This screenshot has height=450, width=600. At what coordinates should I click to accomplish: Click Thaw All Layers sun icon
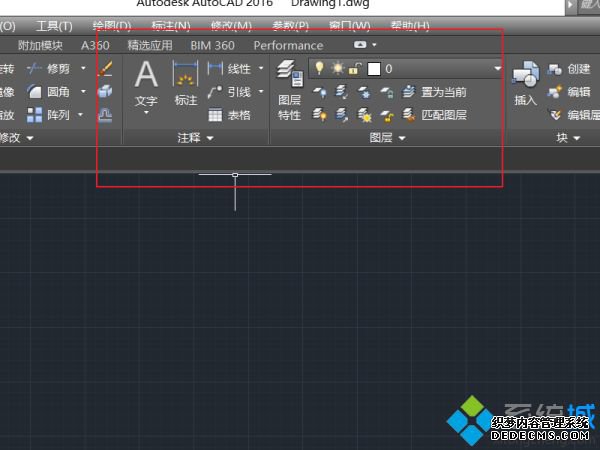[364, 115]
